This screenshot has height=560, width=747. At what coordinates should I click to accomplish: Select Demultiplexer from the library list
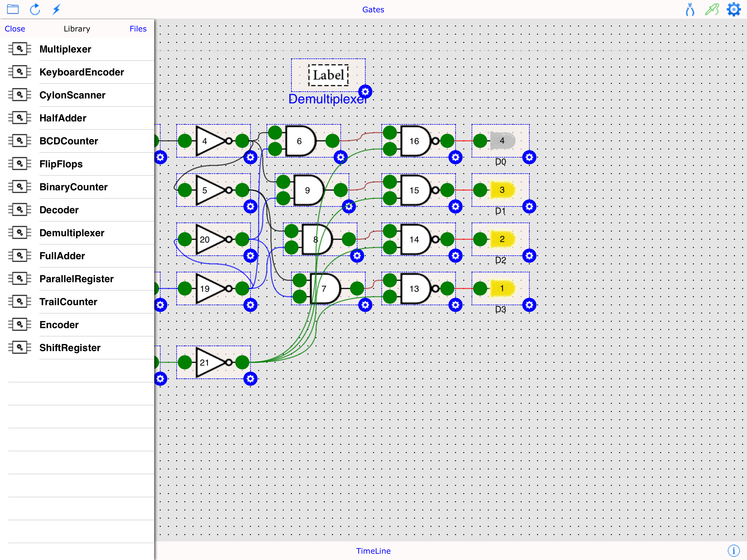coord(77,233)
